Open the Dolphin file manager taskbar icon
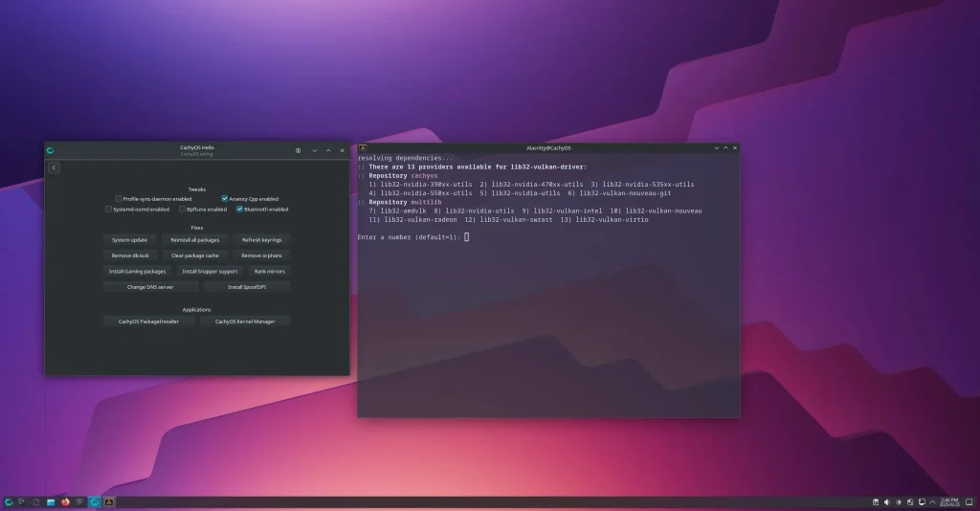The height and width of the screenshot is (511, 980). coord(51,501)
